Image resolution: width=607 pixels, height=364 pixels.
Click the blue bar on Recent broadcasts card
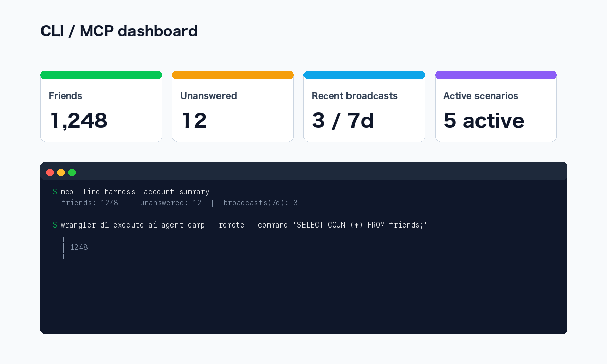click(364, 75)
